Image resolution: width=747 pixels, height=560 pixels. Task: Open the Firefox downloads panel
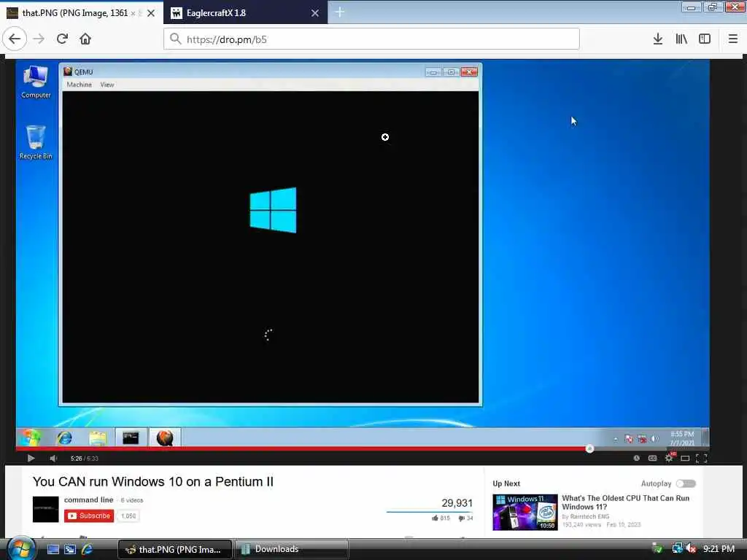[657, 39]
